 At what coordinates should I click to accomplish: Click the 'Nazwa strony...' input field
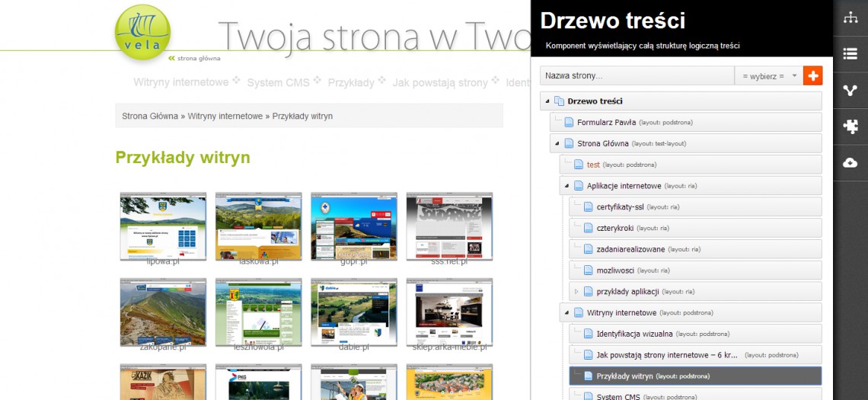point(637,76)
